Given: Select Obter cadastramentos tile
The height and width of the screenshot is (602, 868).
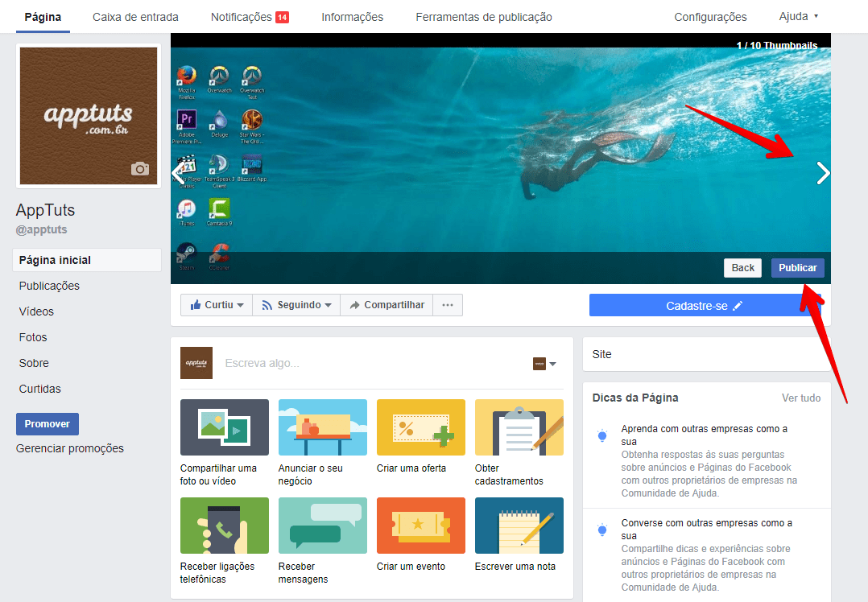Looking at the screenshot, I should tap(519, 443).
